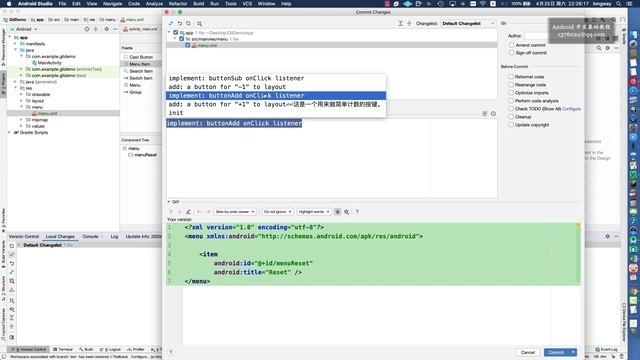Viewport: 640px width, 360px height.
Task: Click the Jump to Source pencil icon in Diff toolbar
Action: coord(188,212)
